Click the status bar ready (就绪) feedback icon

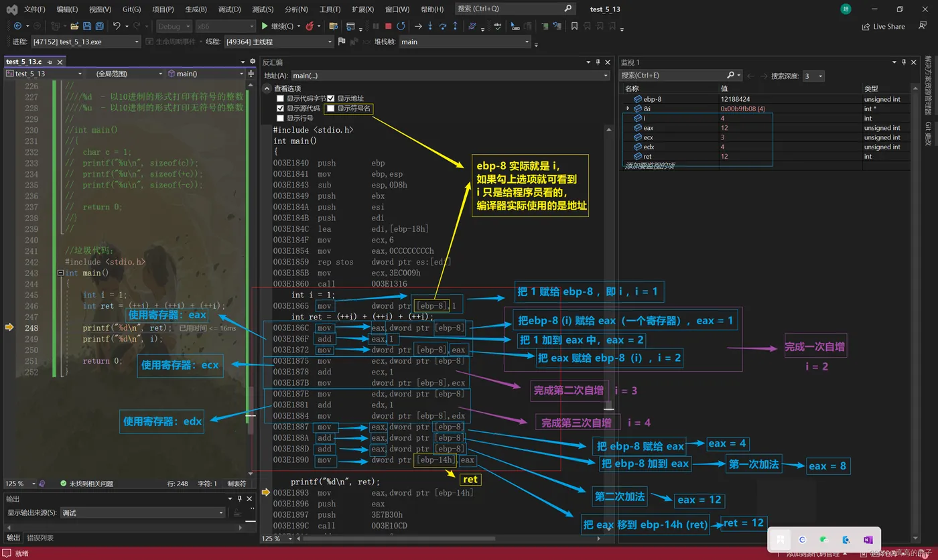[8, 553]
